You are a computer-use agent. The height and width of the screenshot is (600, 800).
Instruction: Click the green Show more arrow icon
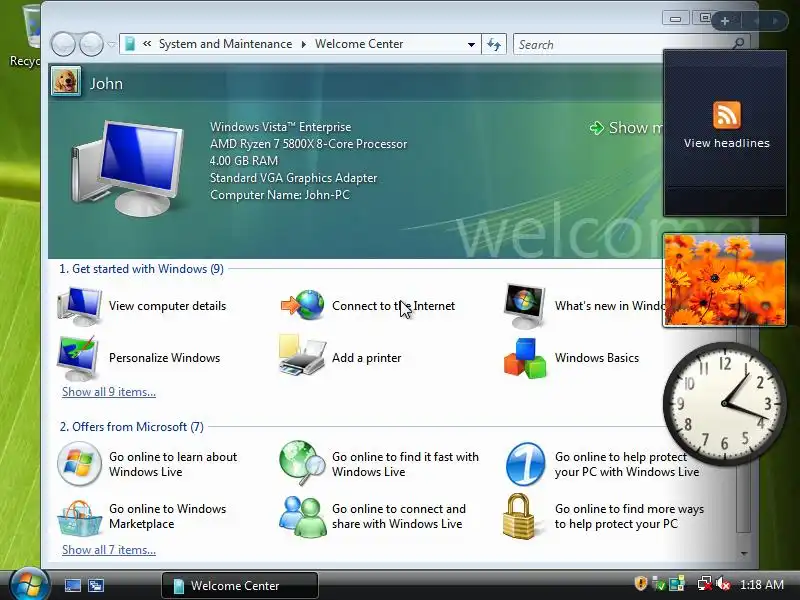596,128
